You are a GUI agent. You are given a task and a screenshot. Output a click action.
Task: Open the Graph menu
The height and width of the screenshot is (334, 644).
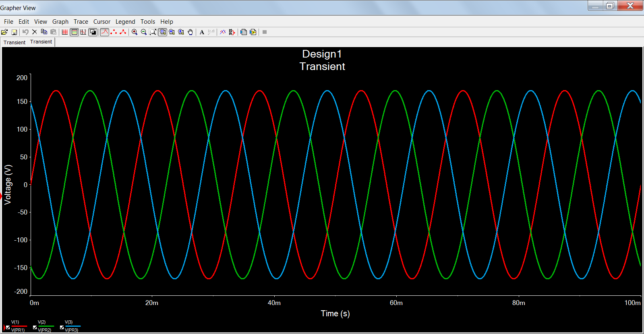coord(60,22)
